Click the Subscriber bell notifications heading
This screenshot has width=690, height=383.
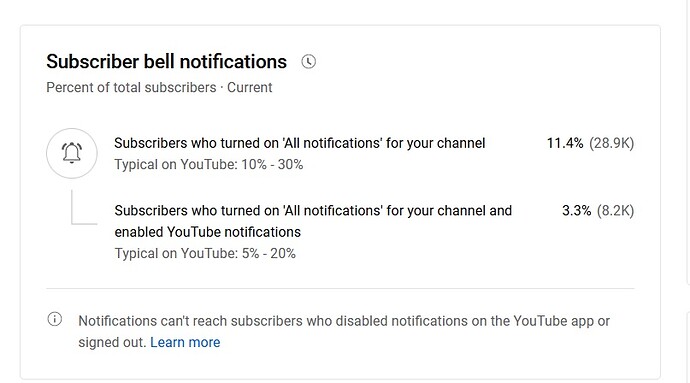166,62
